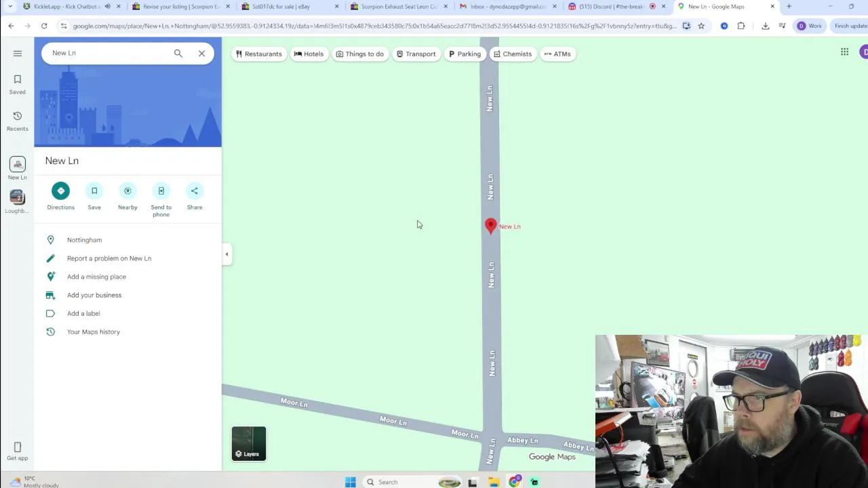Open the tab search dropdown arrow
Image resolution: width=868 pixels, height=488 pixels.
pyautogui.click(x=10, y=7)
